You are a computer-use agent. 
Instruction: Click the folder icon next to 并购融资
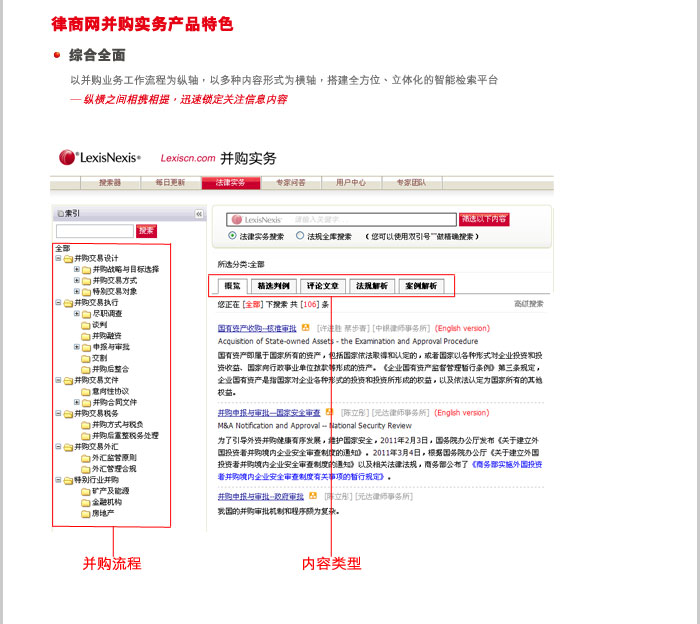[86, 336]
